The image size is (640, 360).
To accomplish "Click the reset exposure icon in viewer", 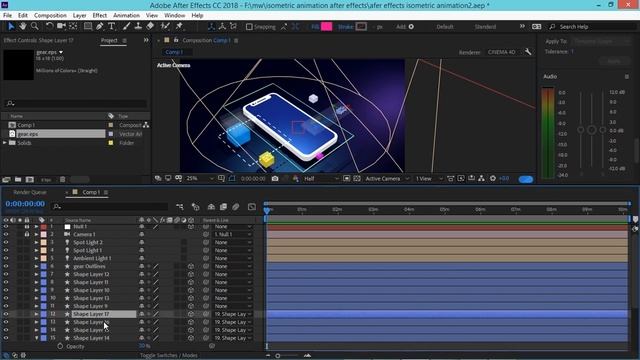I will coord(493,179).
